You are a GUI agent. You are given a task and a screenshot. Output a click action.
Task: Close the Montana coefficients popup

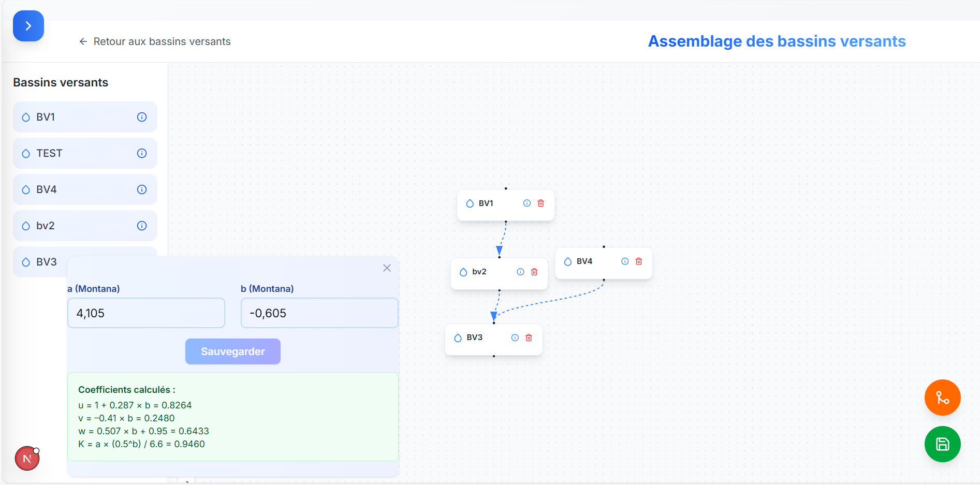point(387,268)
